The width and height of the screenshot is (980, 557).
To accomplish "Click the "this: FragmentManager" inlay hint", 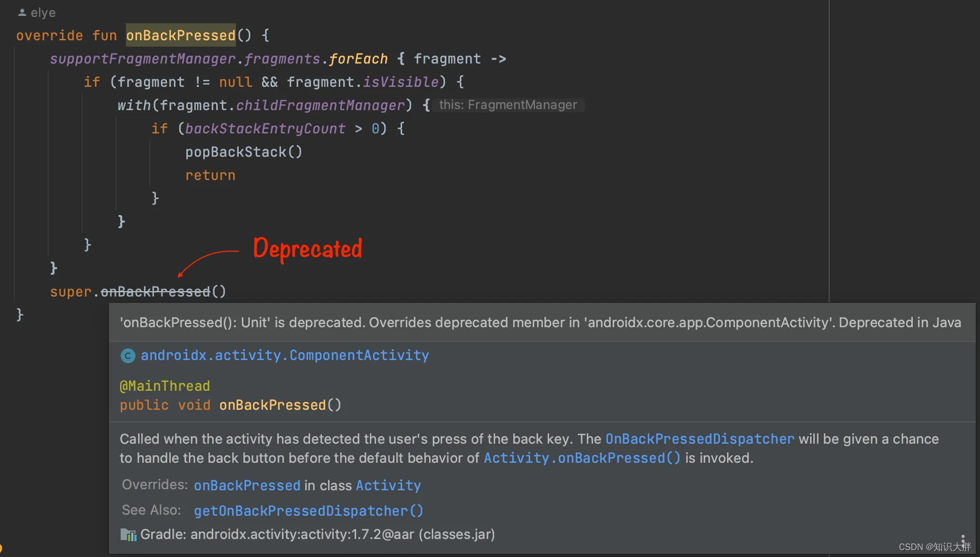I will pyautogui.click(x=509, y=105).
